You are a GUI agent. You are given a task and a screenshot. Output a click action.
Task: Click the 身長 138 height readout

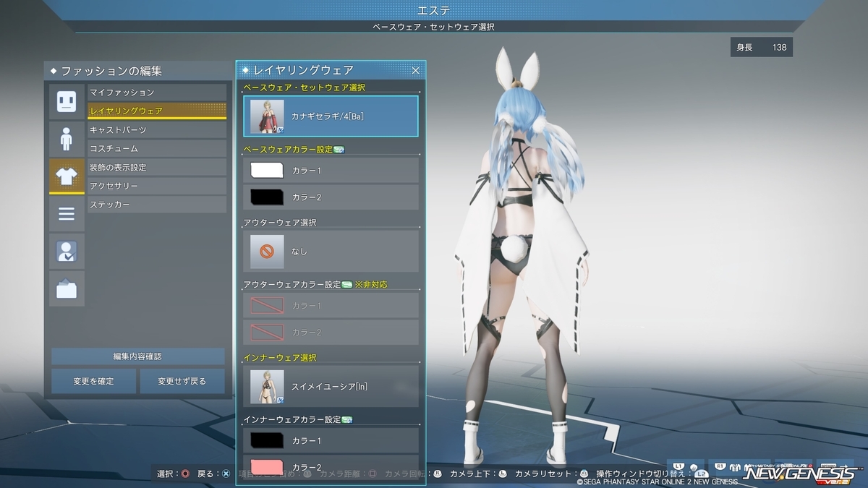762,48
